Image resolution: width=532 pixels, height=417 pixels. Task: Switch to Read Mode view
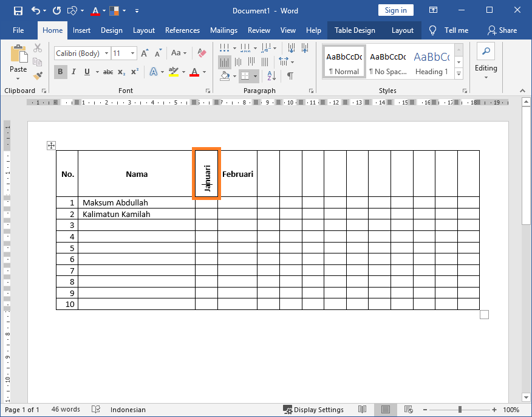[363, 410]
